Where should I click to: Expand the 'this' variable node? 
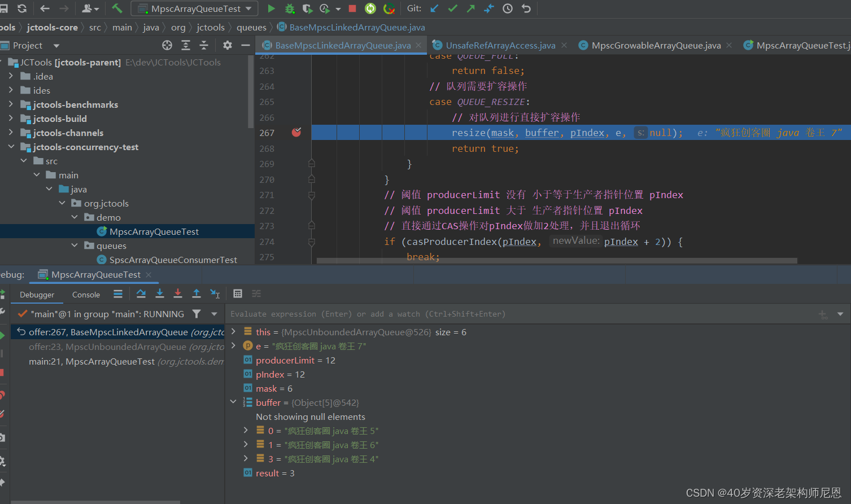tap(233, 332)
